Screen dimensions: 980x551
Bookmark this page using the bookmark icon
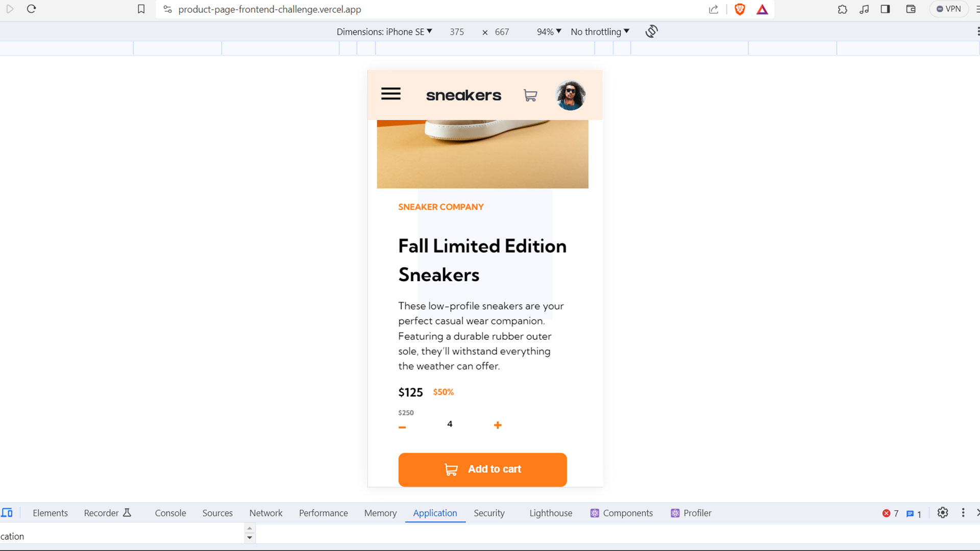coord(141,9)
